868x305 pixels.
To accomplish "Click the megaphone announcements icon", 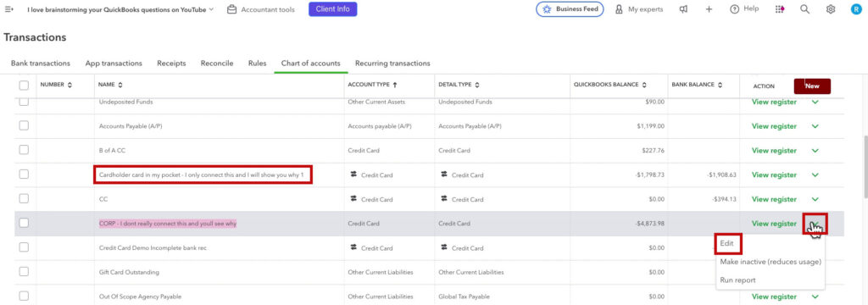I will pos(684,9).
